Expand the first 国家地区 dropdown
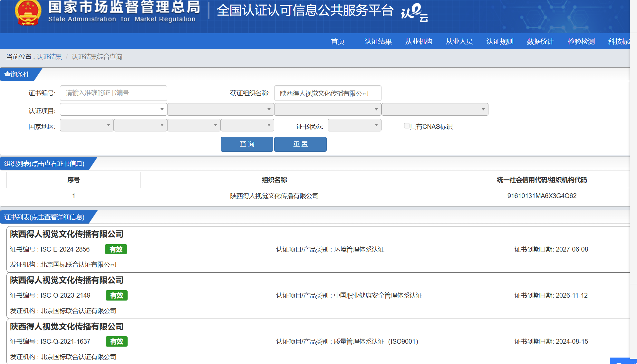 click(87, 125)
